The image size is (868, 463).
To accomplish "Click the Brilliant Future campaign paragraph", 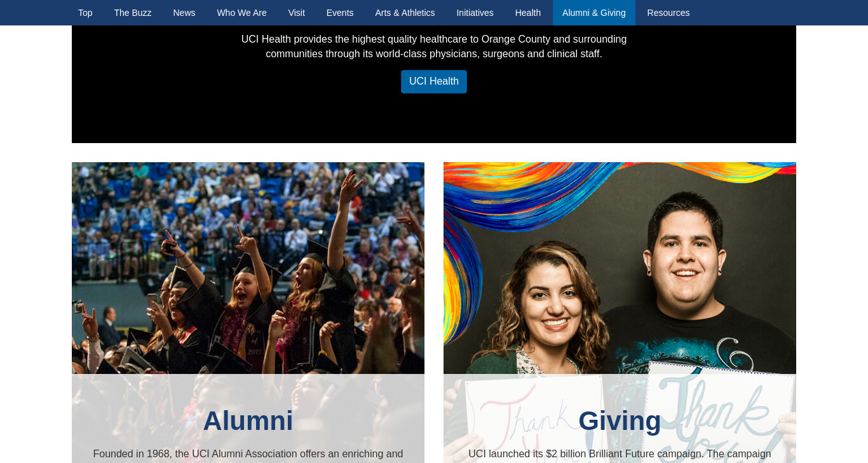I will (x=620, y=455).
